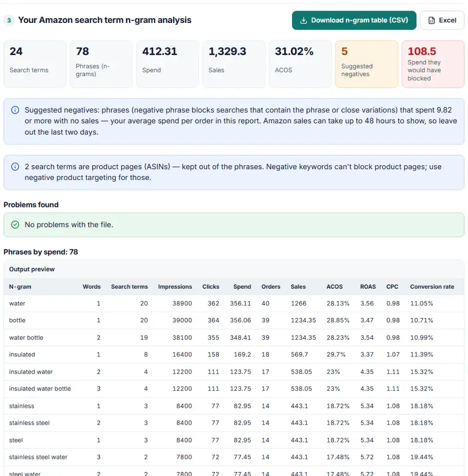Image resolution: width=468 pixels, height=476 pixels.
Task: Click the download arrow icon in CSV button
Action: [303, 20]
